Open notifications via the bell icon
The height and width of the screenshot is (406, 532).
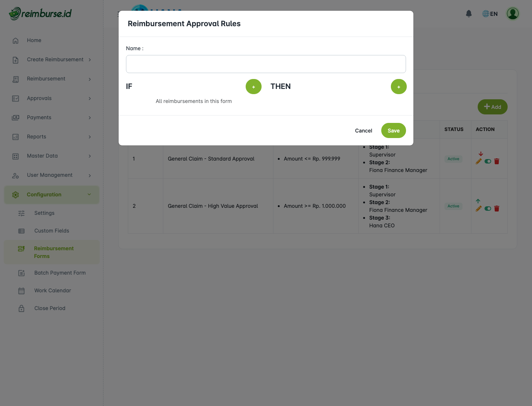(468, 13)
